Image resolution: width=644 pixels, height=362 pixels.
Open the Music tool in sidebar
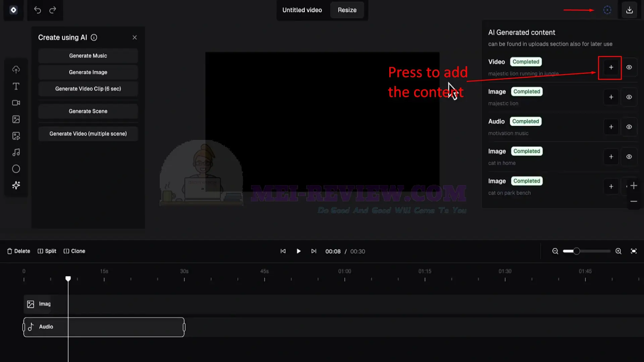pyautogui.click(x=16, y=152)
